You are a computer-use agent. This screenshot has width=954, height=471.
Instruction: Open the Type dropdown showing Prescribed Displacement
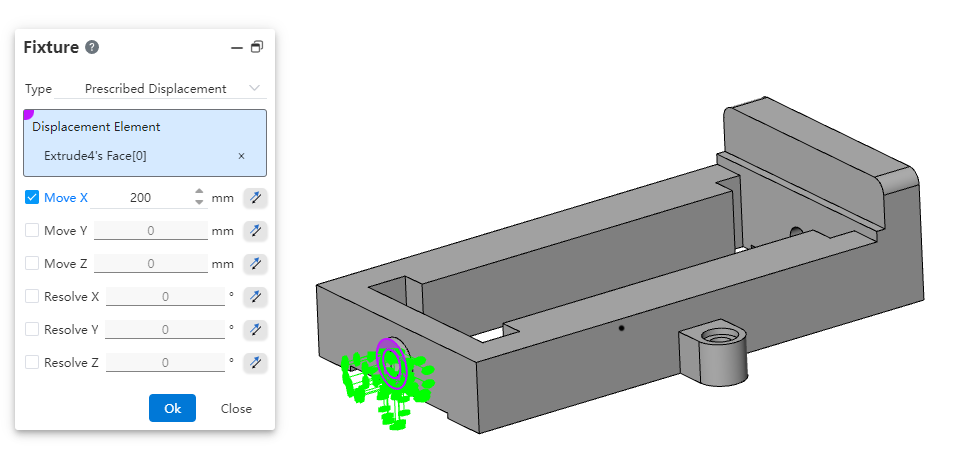point(170,89)
